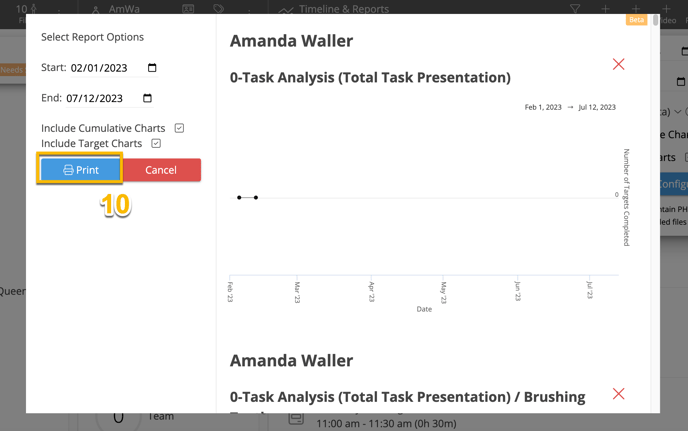The height and width of the screenshot is (431, 688).
Task: Click the person icon beside AmWa
Action: 96,10
